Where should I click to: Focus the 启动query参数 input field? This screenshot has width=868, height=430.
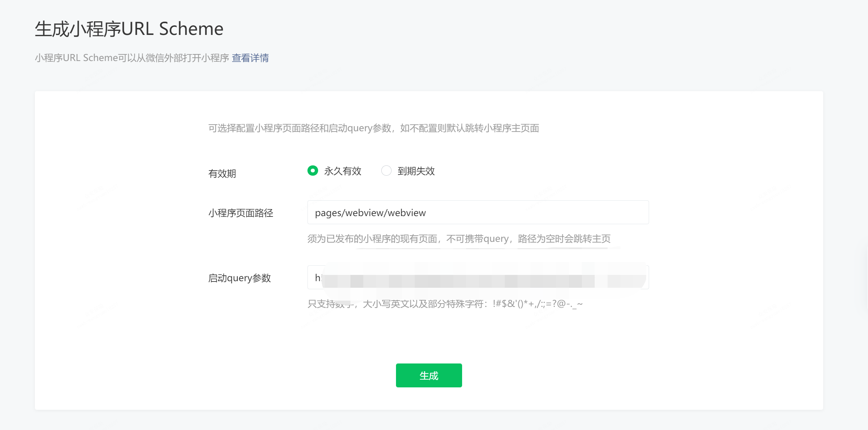click(478, 277)
